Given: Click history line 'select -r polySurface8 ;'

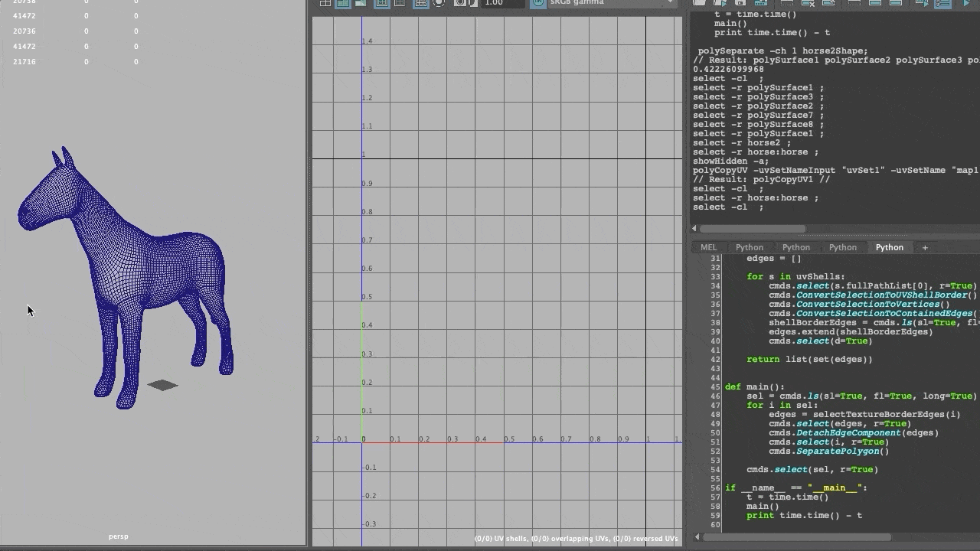Looking at the screenshot, I should point(759,124).
